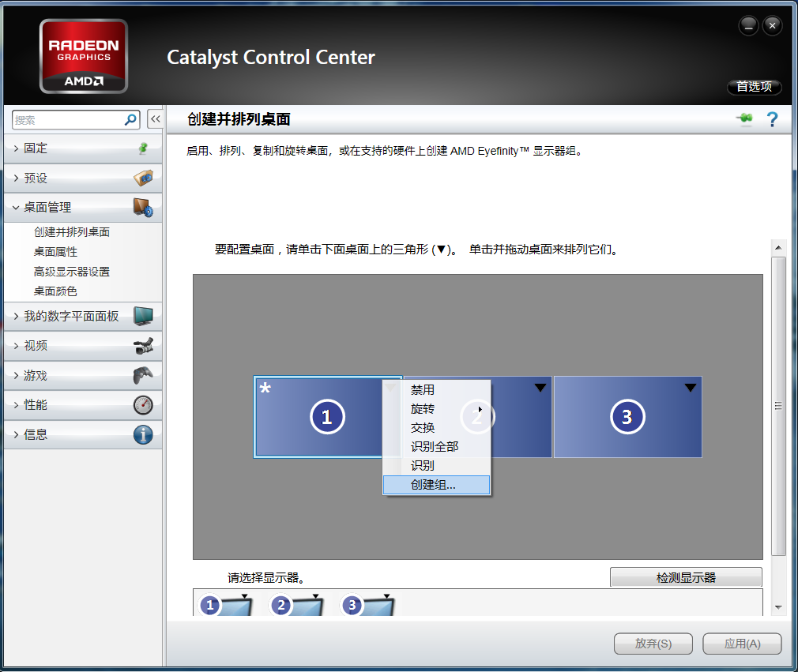The height and width of the screenshot is (672, 798).
Task: Open help with the question mark icon
Action: [772, 119]
